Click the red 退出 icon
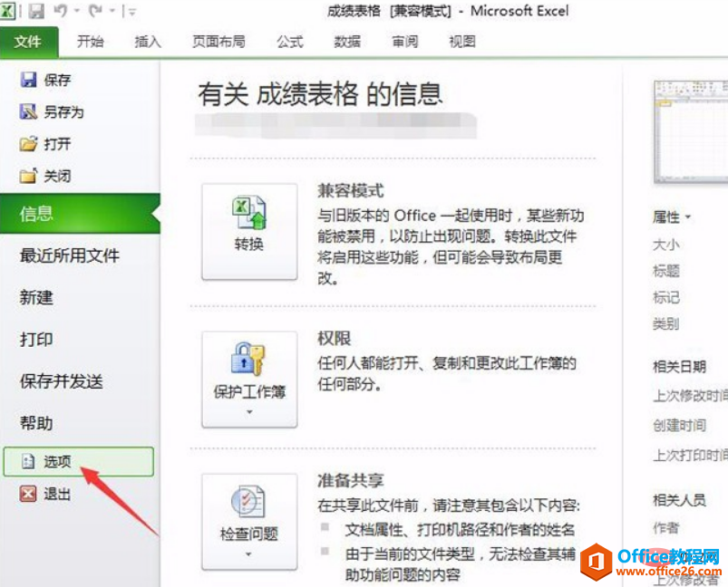 coord(28,494)
